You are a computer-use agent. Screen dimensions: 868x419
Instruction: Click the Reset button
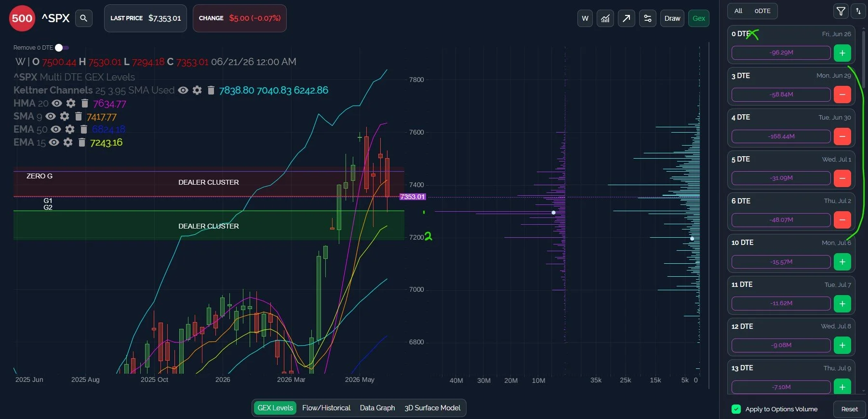click(x=849, y=409)
